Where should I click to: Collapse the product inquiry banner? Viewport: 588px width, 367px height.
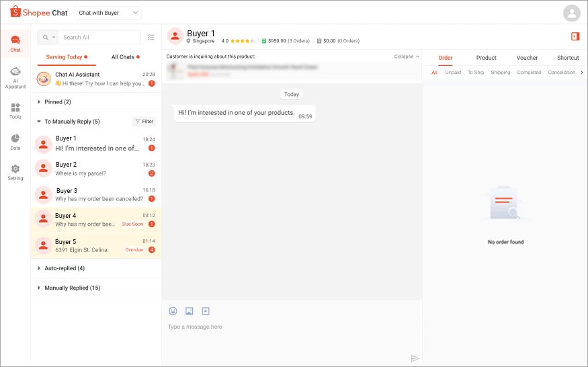[x=407, y=56]
